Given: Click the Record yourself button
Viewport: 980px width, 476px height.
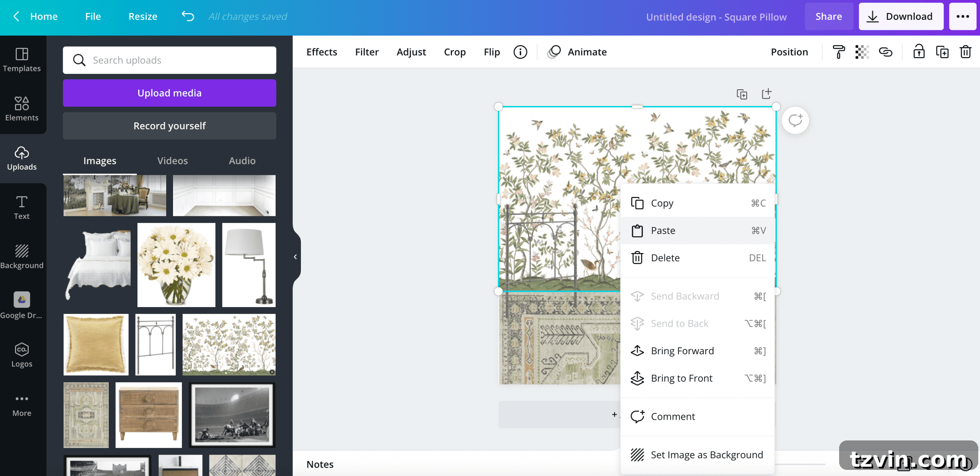Looking at the screenshot, I should (170, 126).
